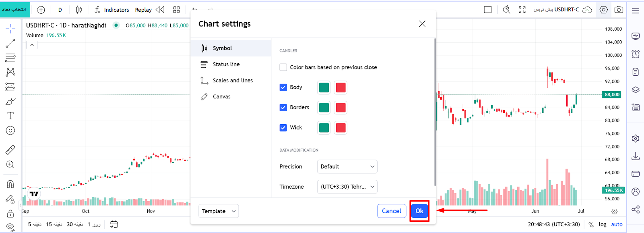Open the Timezone dropdown
The width and height of the screenshot is (644, 233).
[347, 187]
